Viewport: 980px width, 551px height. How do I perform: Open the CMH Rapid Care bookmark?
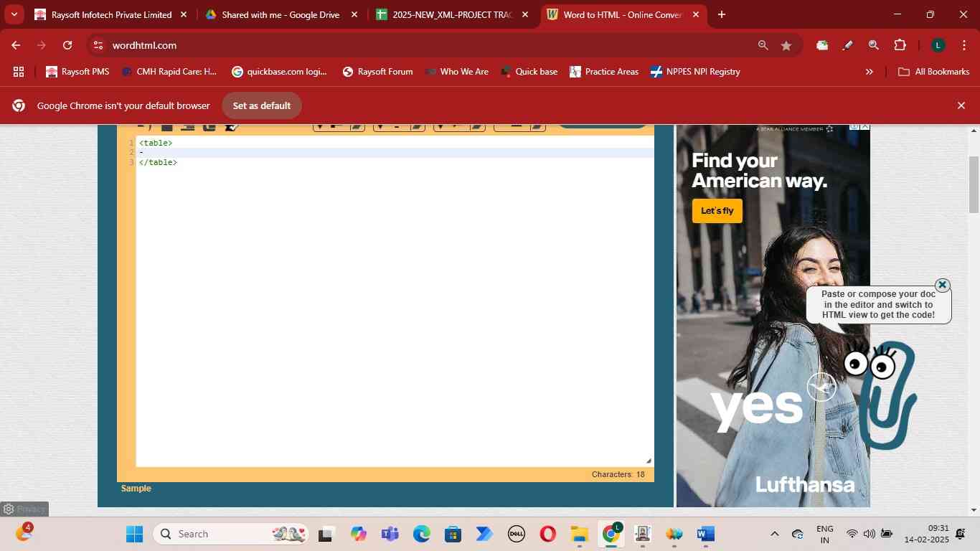(169, 72)
